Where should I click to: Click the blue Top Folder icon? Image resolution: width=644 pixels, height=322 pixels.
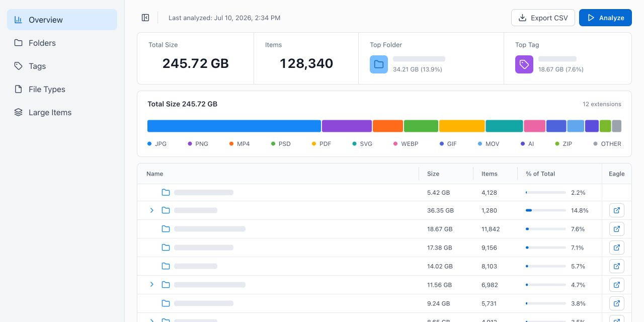pos(379,64)
